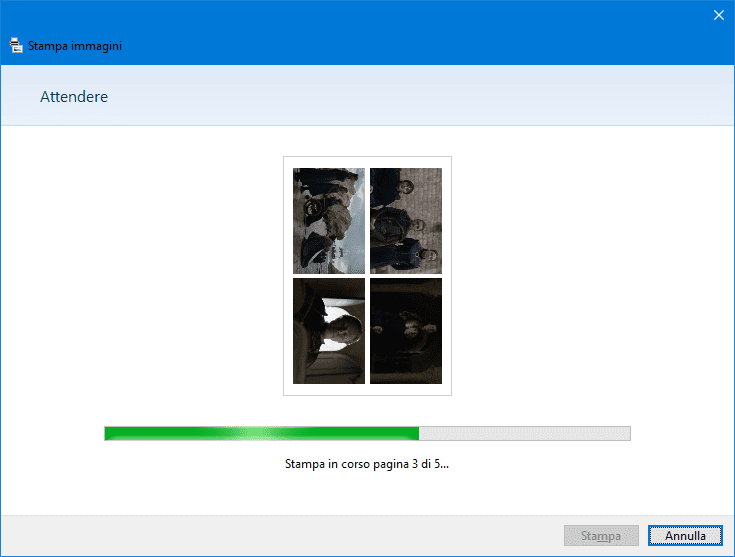Select the bottom-left photo in the preview

click(x=328, y=331)
